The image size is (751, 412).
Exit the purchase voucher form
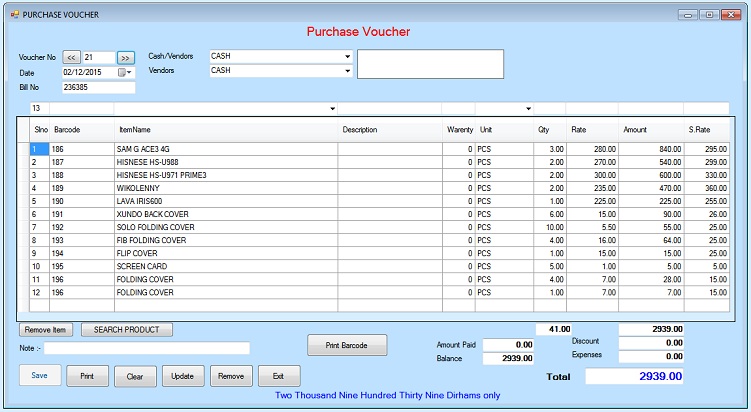pyautogui.click(x=279, y=376)
